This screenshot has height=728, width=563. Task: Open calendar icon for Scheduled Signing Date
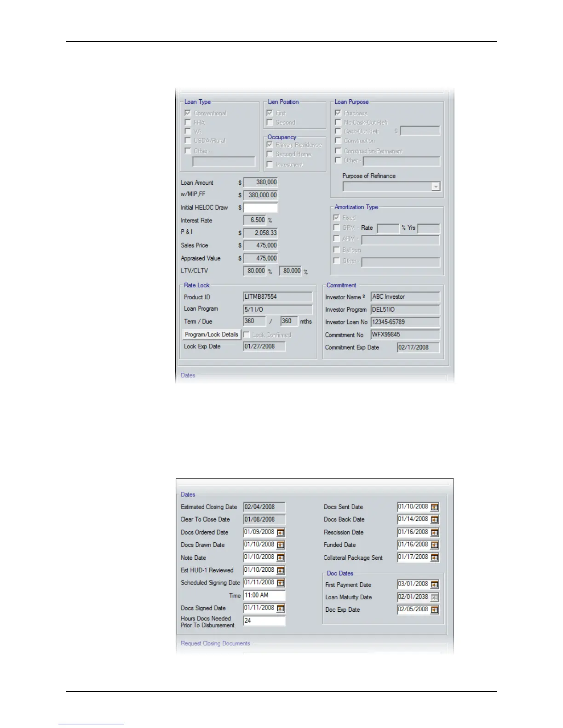[x=281, y=583]
